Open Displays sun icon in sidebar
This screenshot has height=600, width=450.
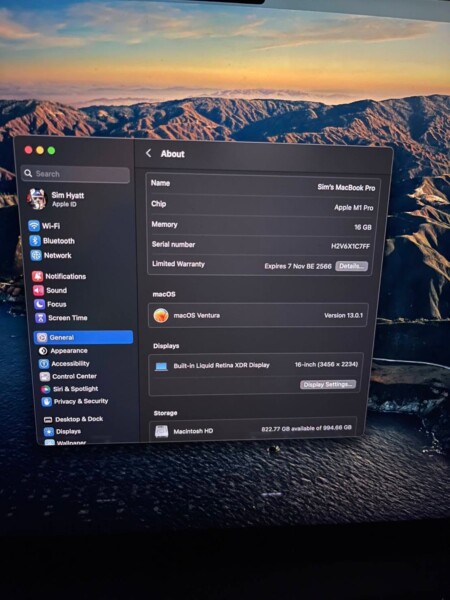pyautogui.click(x=49, y=432)
